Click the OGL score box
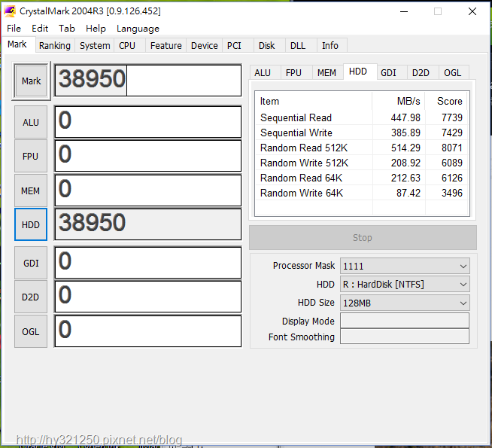Viewport: 492px width, 448px height. [148, 331]
